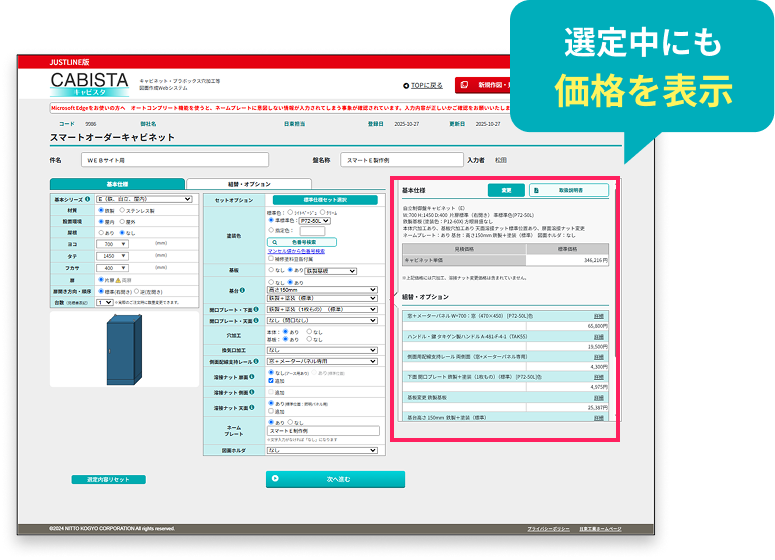Select ステンレス製 material radio button
This screenshot has height=560, width=775.
tap(122, 211)
